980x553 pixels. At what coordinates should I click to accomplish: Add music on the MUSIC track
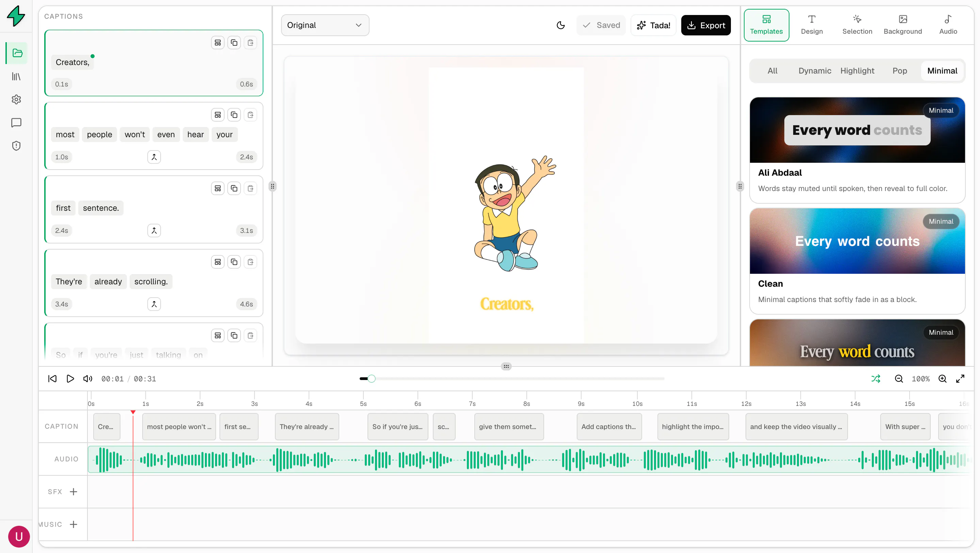click(x=73, y=524)
